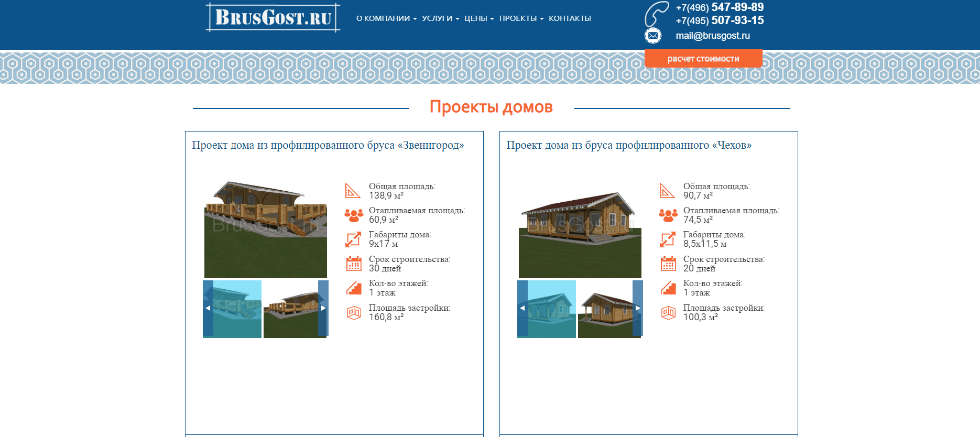980x437 pixels.
Task: Select the first small thumbnail of Чехов
Action: 547,309
